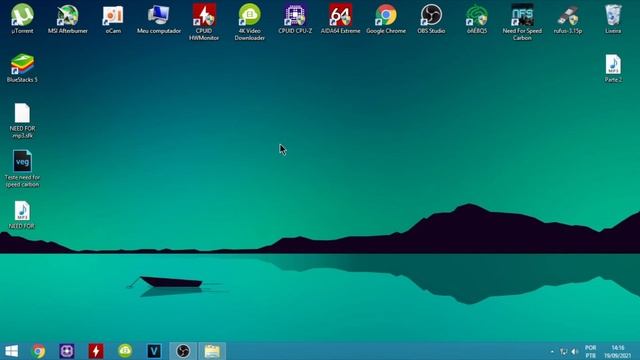Open the µTorrent desktop shortcut
The image size is (640, 360).
pos(22,19)
